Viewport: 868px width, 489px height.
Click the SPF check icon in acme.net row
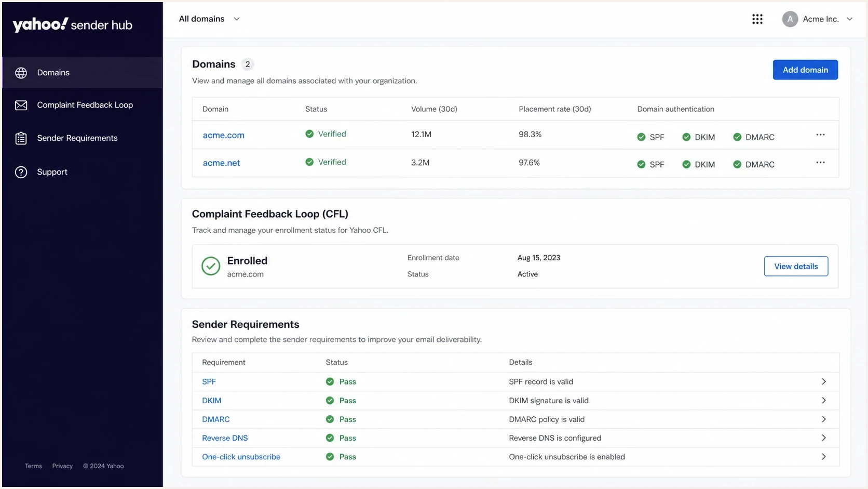tap(641, 164)
